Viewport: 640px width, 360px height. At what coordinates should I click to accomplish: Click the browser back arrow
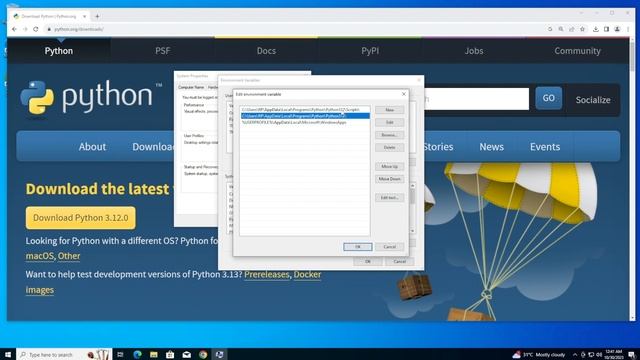[14, 29]
